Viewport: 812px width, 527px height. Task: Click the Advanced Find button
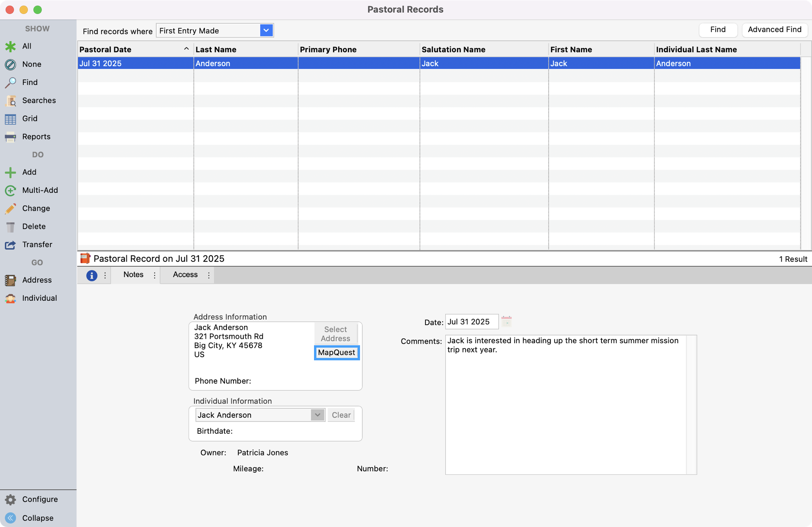[x=774, y=29]
